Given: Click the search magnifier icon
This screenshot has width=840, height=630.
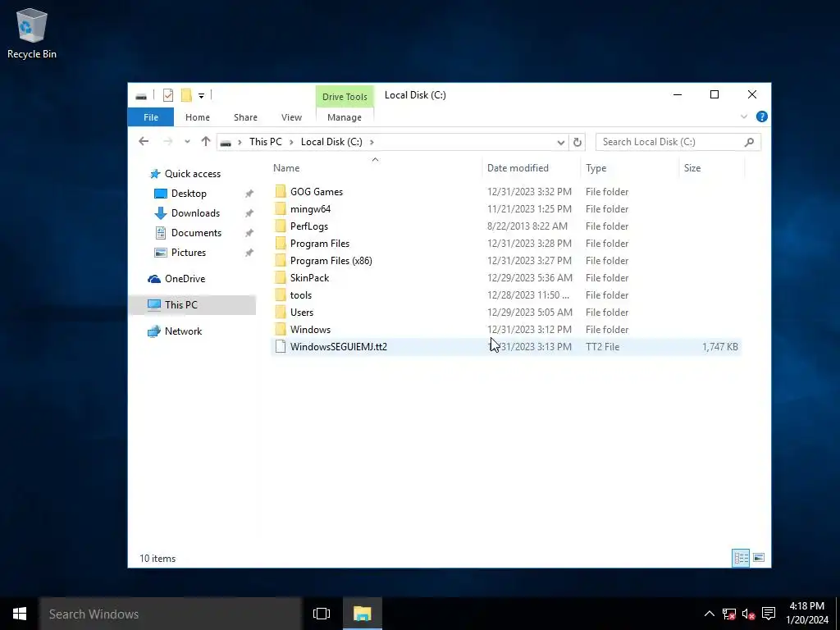Looking at the screenshot, I should pos(750,142).
